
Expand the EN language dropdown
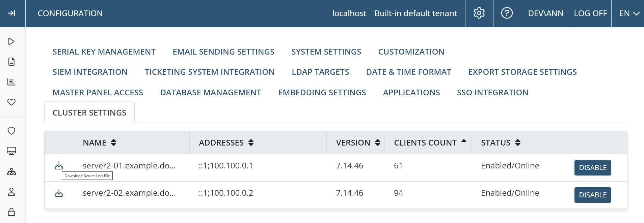coord(629,13)
